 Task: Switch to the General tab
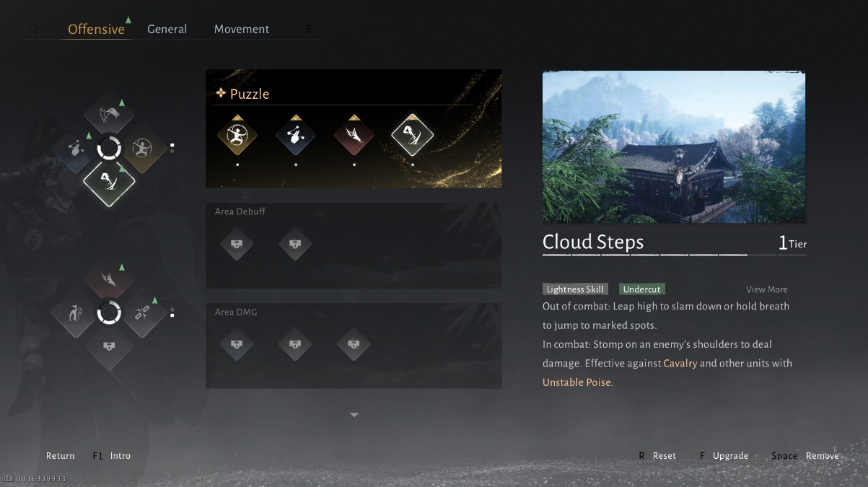coord(167,29)
